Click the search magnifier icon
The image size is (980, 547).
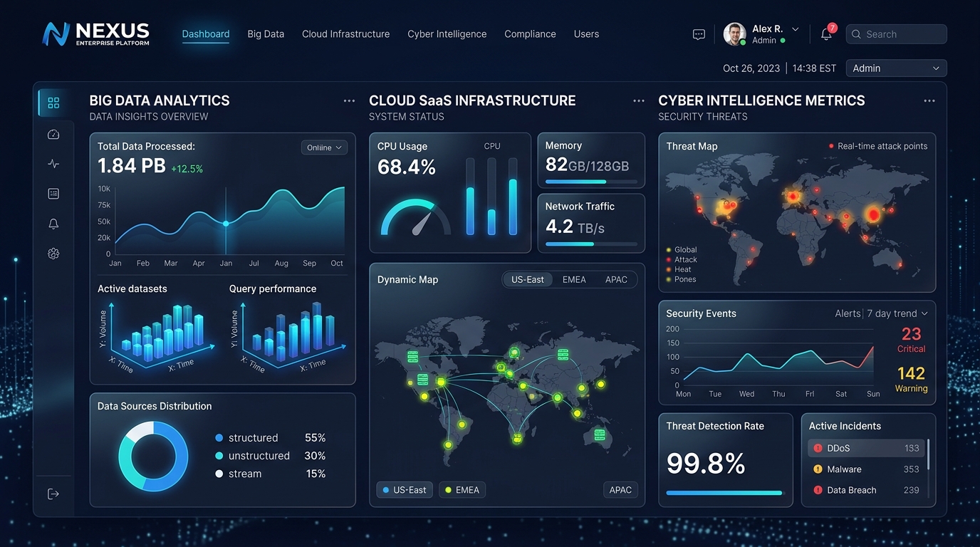[x=856, y=34]
